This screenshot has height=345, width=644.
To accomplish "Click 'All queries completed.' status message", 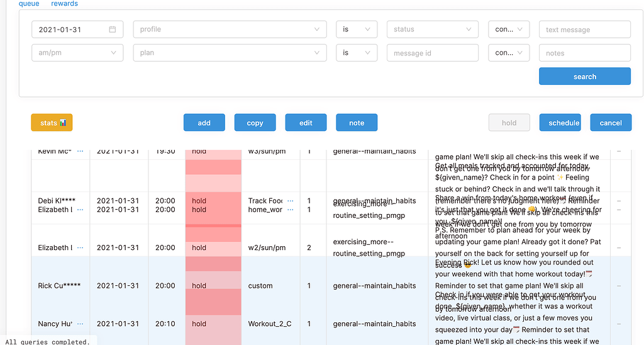I will click(47, 342).
